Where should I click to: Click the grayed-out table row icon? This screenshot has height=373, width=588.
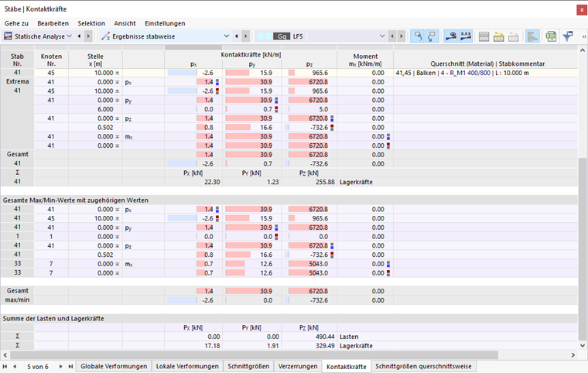(514, 36)
